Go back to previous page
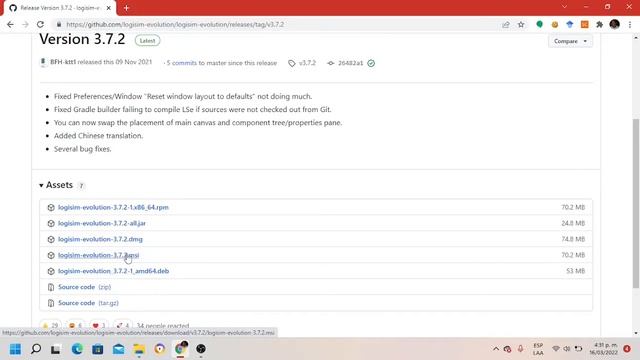Viewport: 640px width, 360px height. point(10,24)
